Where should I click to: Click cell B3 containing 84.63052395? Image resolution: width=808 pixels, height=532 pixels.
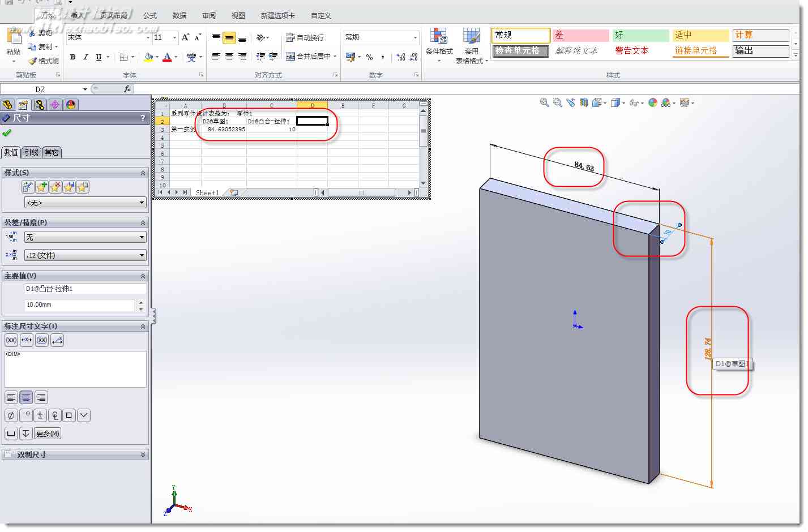(224, 130)
